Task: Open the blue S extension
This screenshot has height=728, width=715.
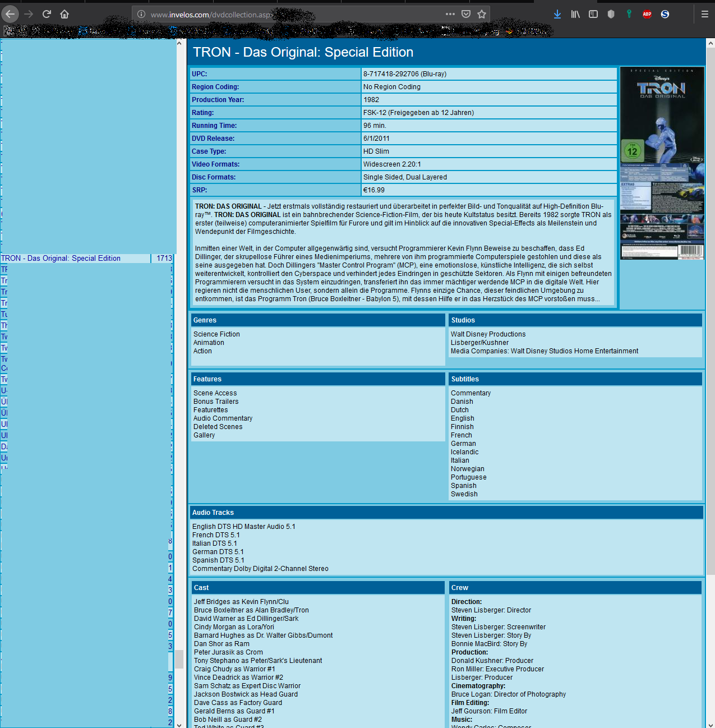Action: [665, 14]
